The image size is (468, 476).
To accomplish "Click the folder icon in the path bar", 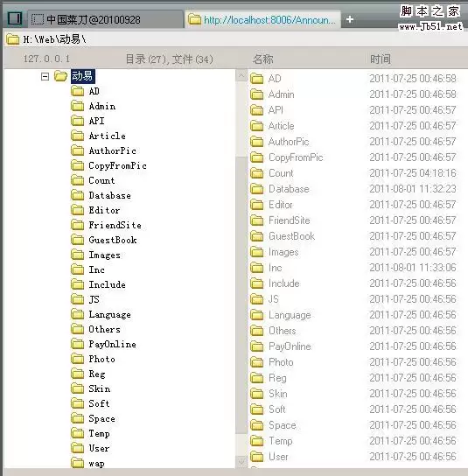I will click(13, 39).
